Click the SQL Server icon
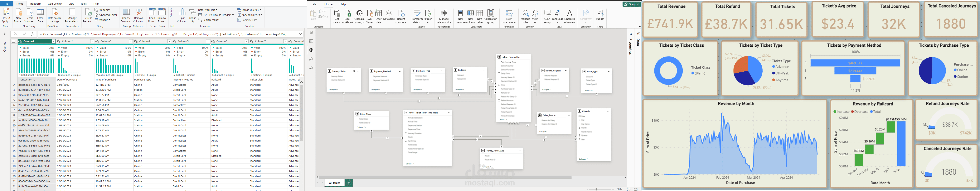Viewport: 980px width, 191px height. 370,13
